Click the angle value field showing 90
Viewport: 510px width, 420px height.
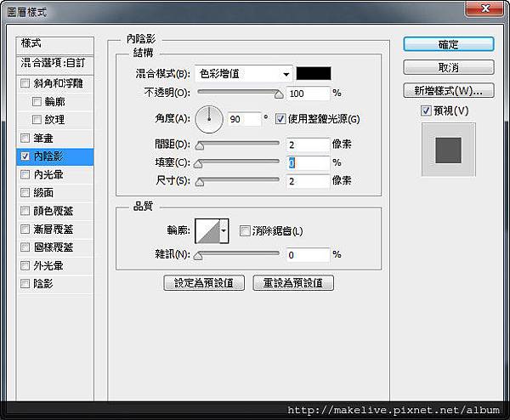pyautogui.click(x=244, y=119)
